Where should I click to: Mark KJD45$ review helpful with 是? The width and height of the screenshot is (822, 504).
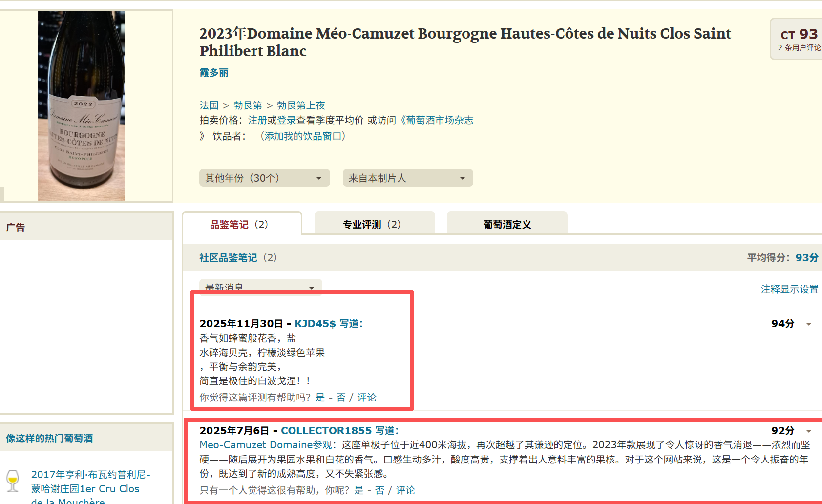pos(320,398)
